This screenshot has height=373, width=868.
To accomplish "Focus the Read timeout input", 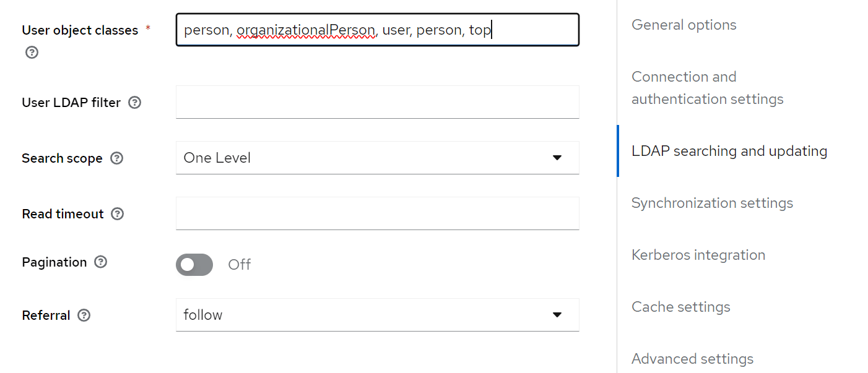I will click(377, 213).
